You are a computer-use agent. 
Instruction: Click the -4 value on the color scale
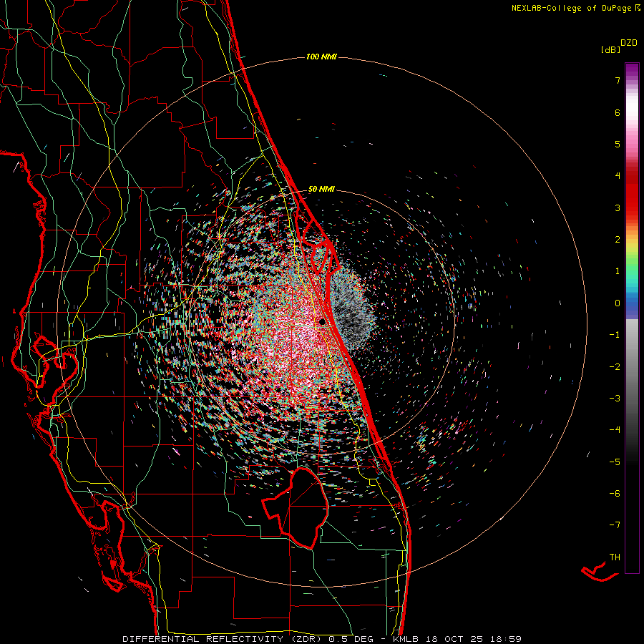pos(615,430)
